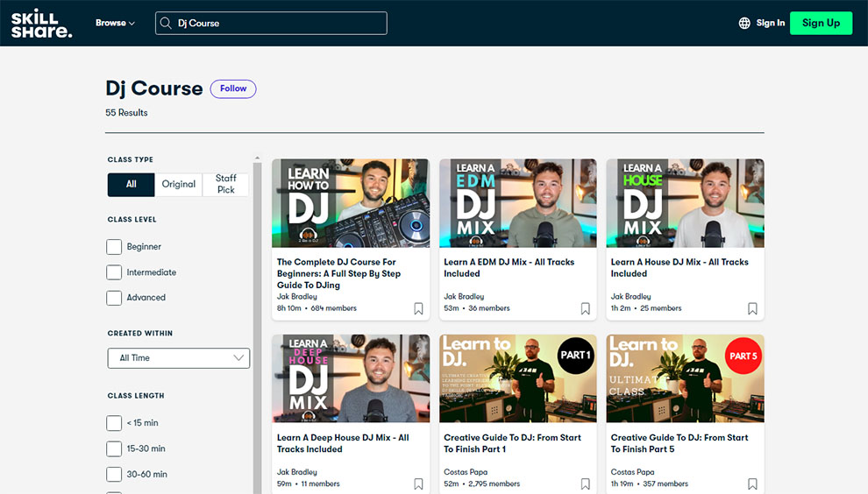Check the Advanced class level box
The image size is (868, 494).
point(114,298)
